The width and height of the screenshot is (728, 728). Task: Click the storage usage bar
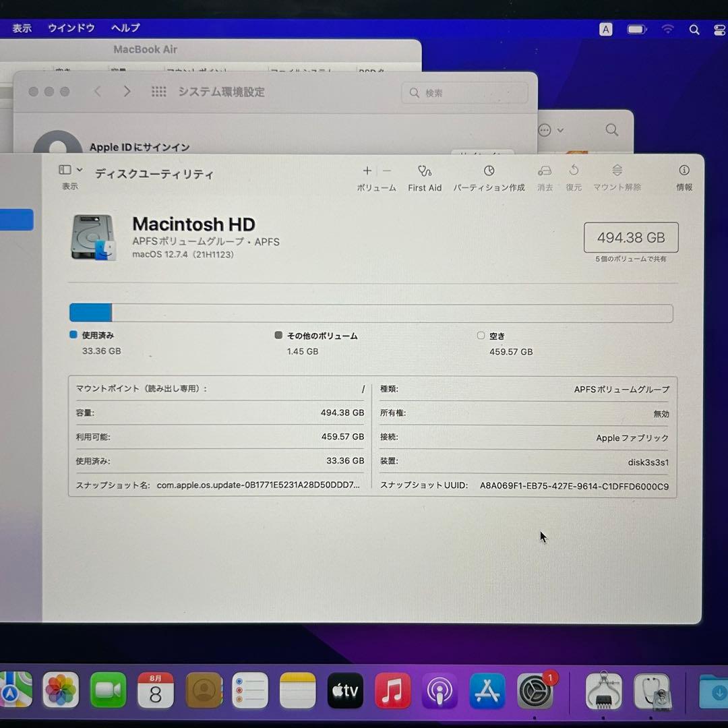point(371,312)
